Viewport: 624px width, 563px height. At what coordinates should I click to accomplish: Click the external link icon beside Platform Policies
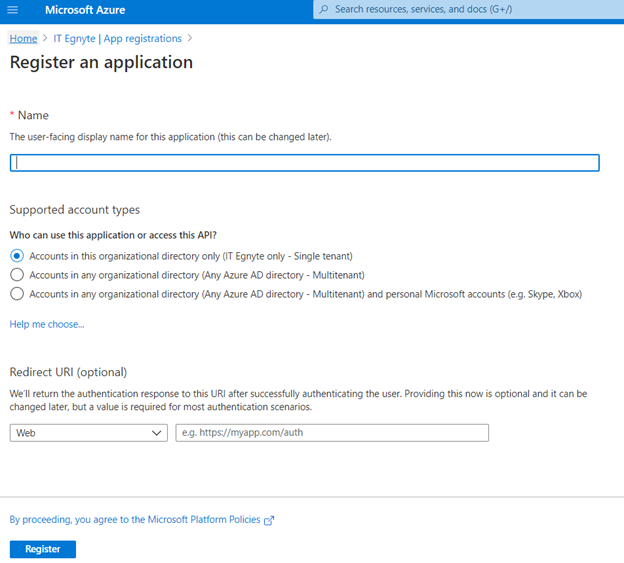tap(269, 520)
